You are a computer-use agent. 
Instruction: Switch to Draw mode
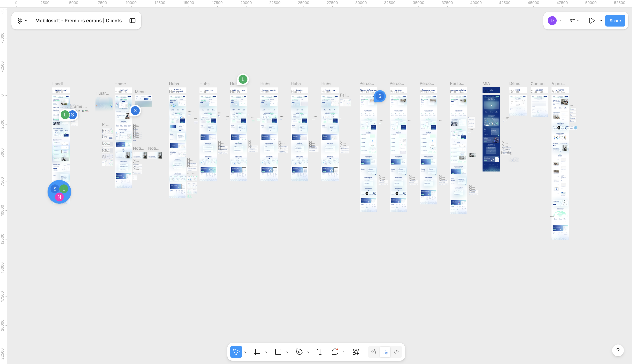click(374, 352)
